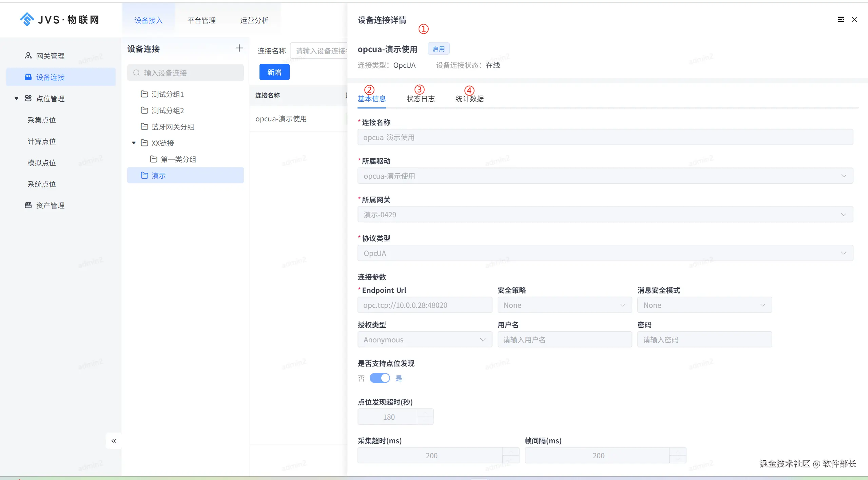Open the 授权类型 Anonymous dropdown
This screenshot has height=480, width=868.
tap(424, 340)
